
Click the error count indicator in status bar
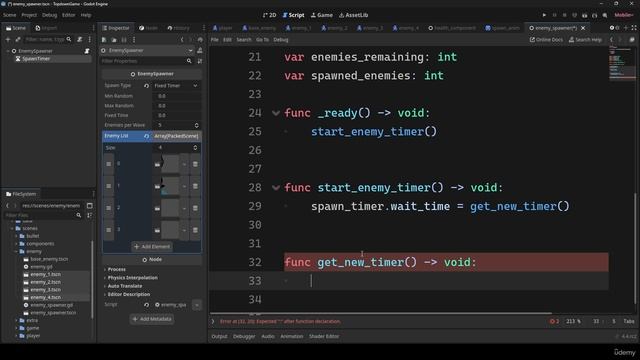coord(554,321)
